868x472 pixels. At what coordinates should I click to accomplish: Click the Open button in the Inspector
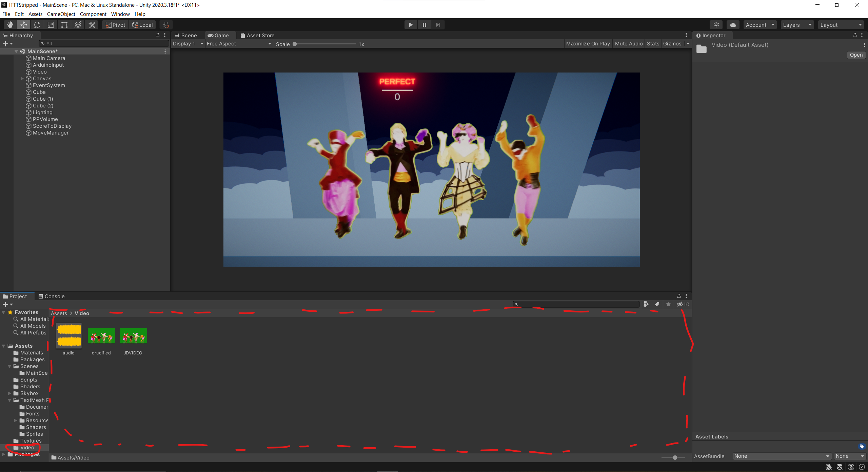856,55
